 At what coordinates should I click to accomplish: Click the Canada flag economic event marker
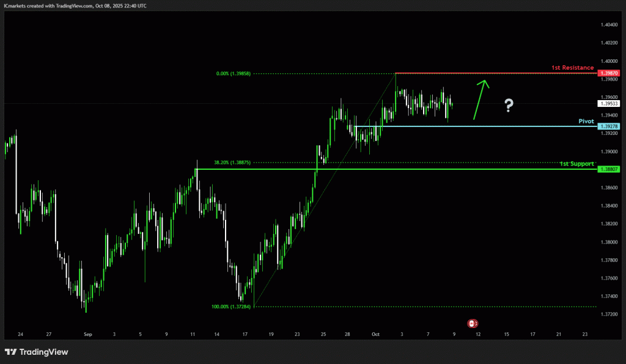[x=472, y=322]
